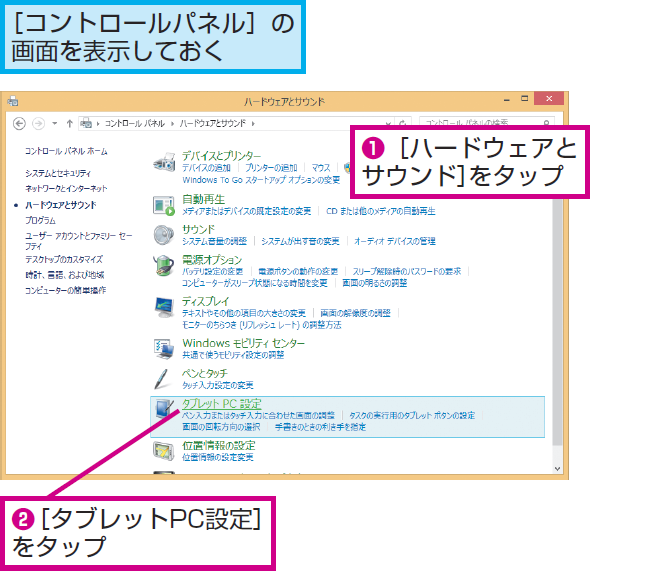Viewport: 660px width, 571px height.
Task: Select ネットワークとインターネット in sidebar
Action: click(x=66, y=189)
